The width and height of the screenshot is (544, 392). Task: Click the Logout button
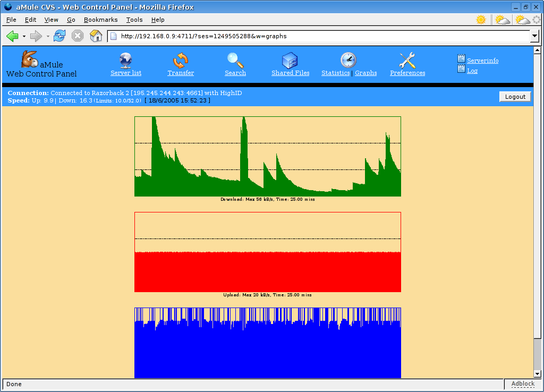[515, 97]
